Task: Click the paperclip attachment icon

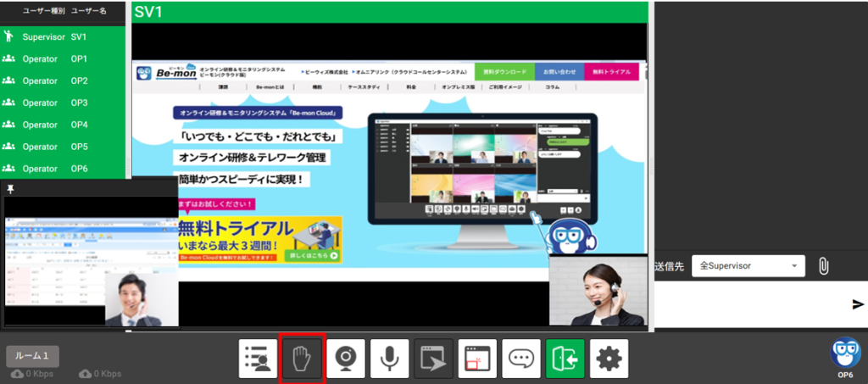Action: [822, 266]
